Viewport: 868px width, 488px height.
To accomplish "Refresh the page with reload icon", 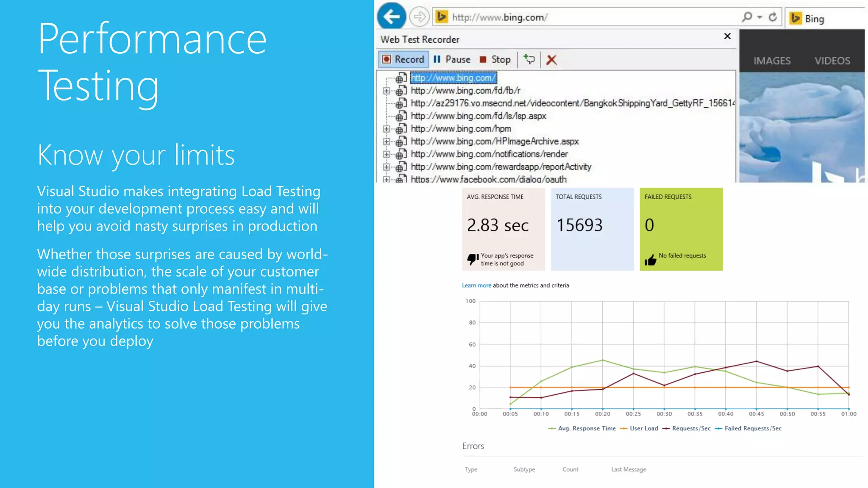I will tap(773, 17).
